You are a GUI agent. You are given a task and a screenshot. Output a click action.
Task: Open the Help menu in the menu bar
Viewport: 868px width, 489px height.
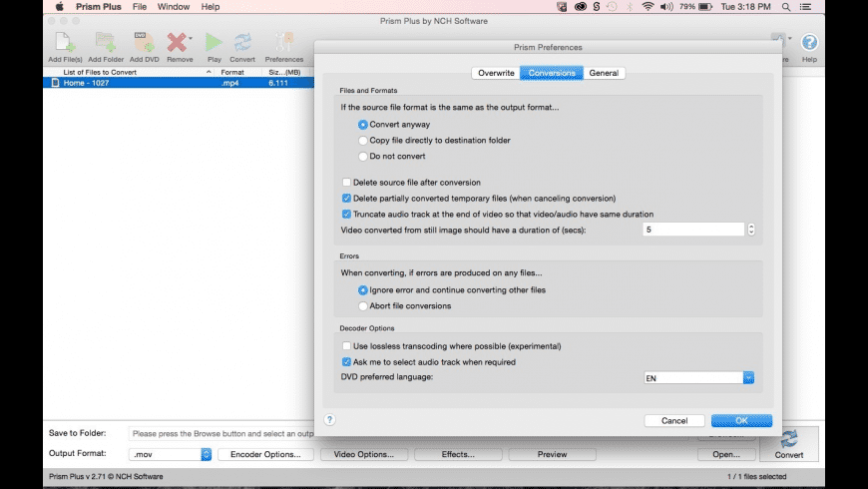tap(211, 7)
